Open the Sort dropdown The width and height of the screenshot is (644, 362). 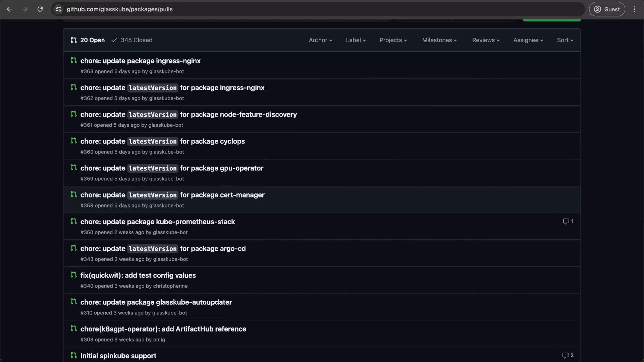tap(565, 40)
